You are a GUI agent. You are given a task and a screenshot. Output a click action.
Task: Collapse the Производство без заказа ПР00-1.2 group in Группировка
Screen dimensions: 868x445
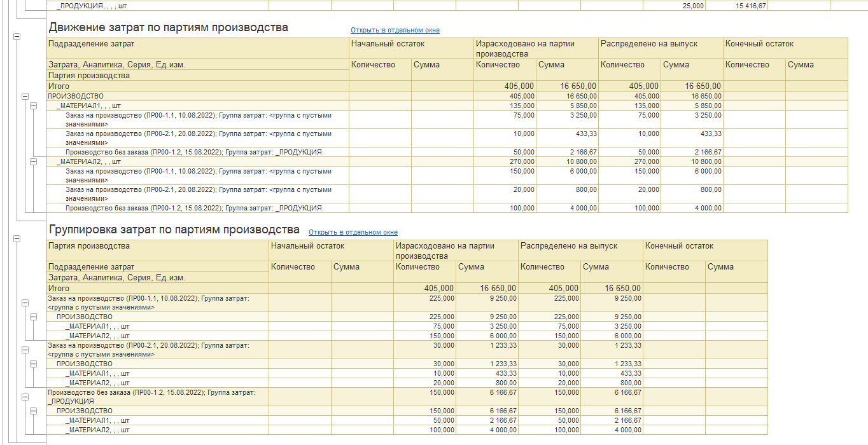[x=25, y=397]
